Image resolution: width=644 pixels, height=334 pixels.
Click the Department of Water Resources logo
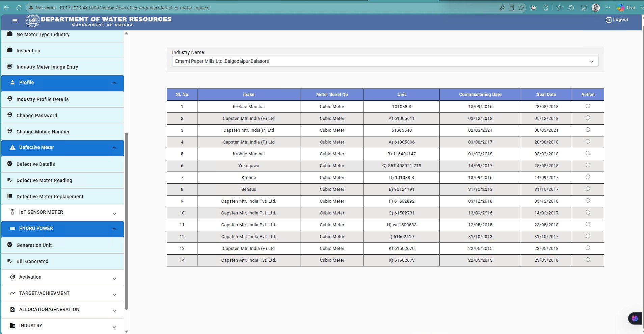[x=32, y=21]
